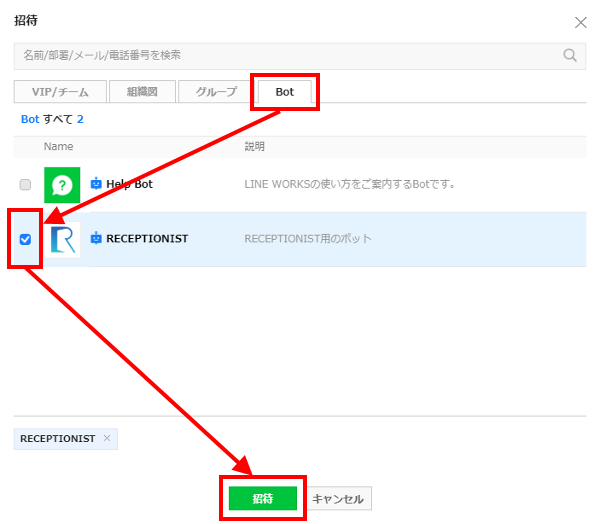
Task: Click the Help Bot description text
Action: click(350, 184)
